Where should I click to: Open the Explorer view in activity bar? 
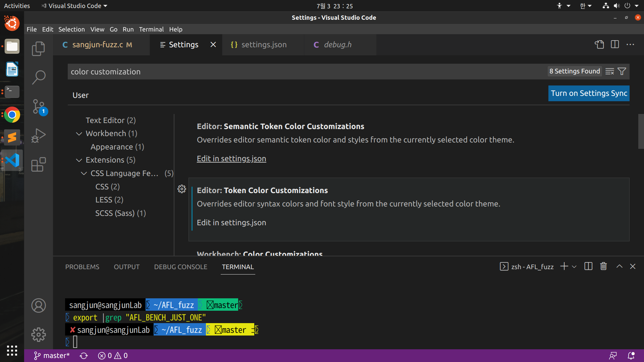click(38, 49)
